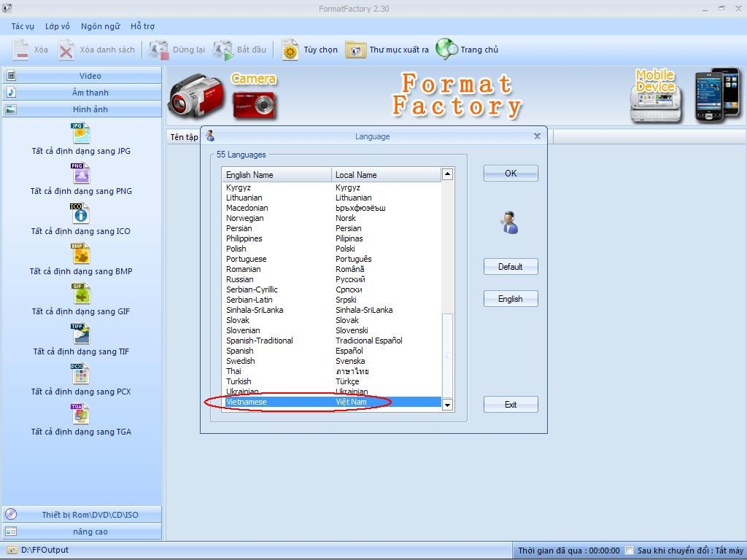Click the language list scroll-up arrow
The width and height of the screenshot is (747, 560).
point(447,174)
